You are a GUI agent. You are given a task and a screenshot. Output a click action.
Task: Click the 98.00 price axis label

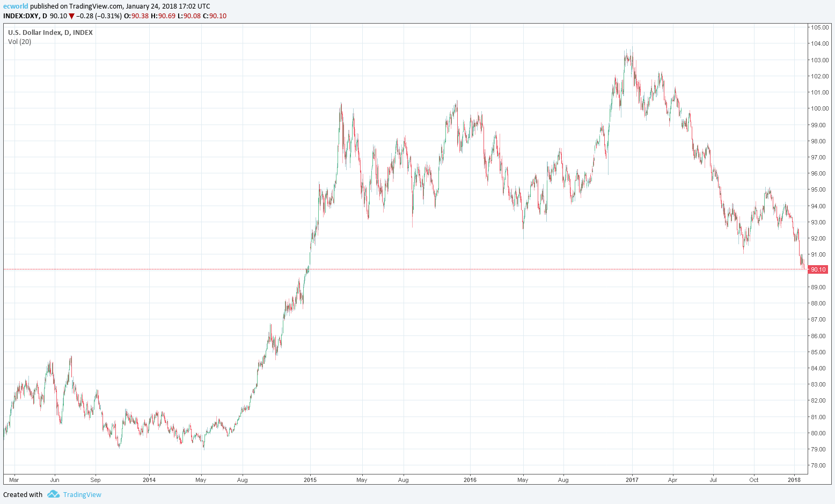tap(818, 141)
